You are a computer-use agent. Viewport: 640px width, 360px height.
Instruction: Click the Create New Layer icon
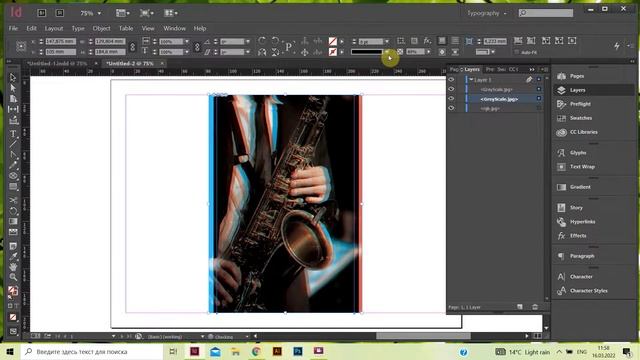coord(520,307)
